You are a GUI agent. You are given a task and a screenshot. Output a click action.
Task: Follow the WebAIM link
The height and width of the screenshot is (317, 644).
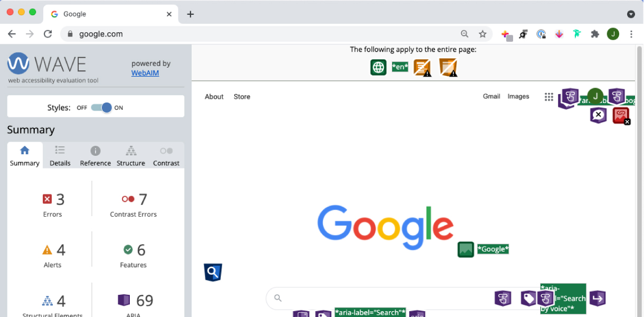pos(145,73)
